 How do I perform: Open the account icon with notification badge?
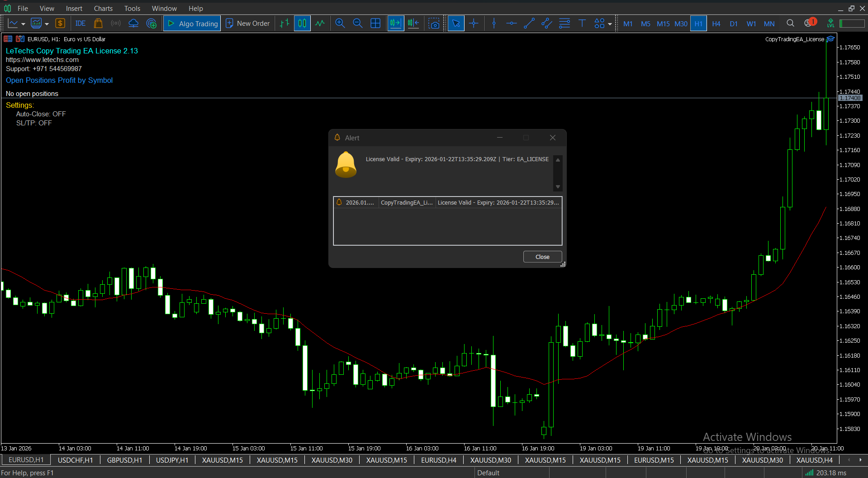(x=810, y=23)
